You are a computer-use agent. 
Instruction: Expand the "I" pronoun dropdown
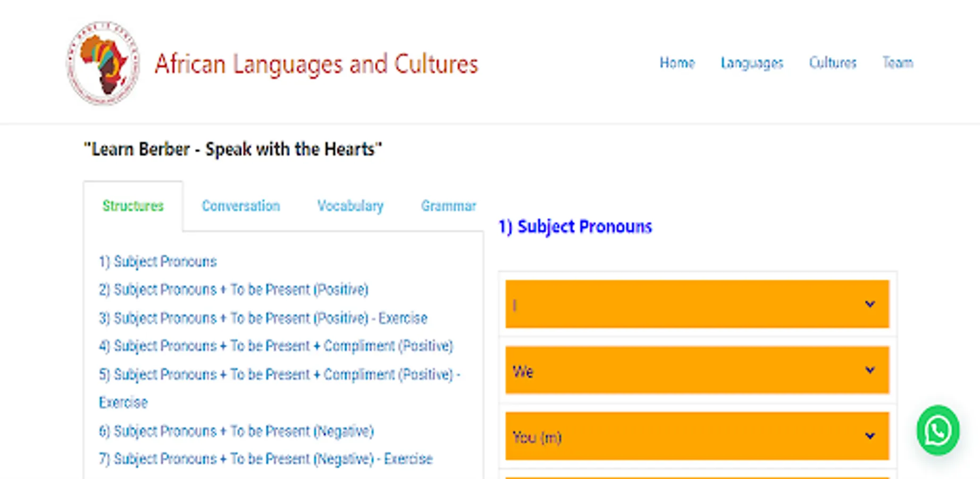pos(697,304)
